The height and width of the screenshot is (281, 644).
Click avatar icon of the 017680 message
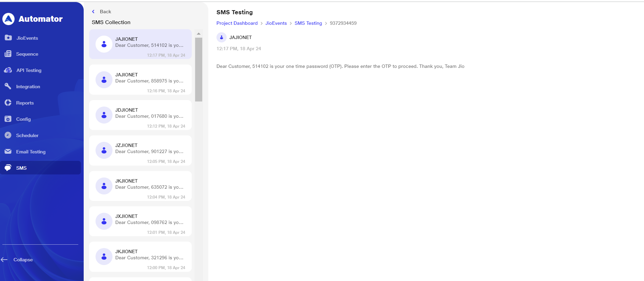click(104, 115)
